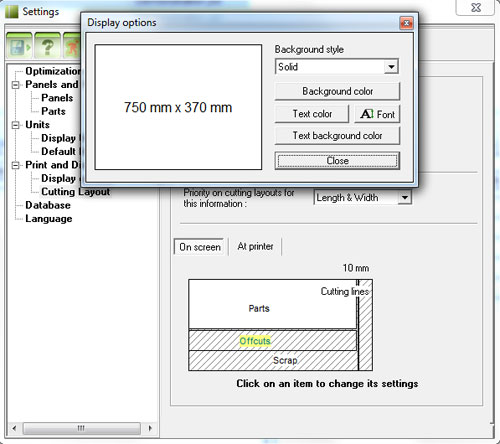Select the Parts tree item

[x=53, y=111]
